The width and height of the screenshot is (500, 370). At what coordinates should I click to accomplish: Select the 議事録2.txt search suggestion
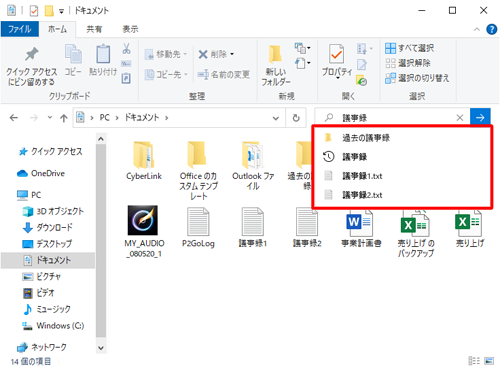[x=402, y=195]
